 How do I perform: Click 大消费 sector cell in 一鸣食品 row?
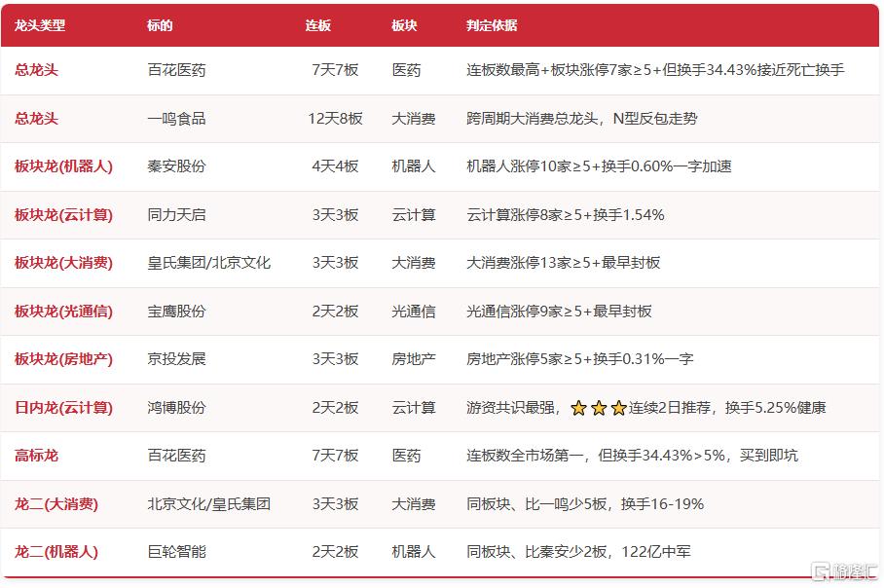coord(414,119)
